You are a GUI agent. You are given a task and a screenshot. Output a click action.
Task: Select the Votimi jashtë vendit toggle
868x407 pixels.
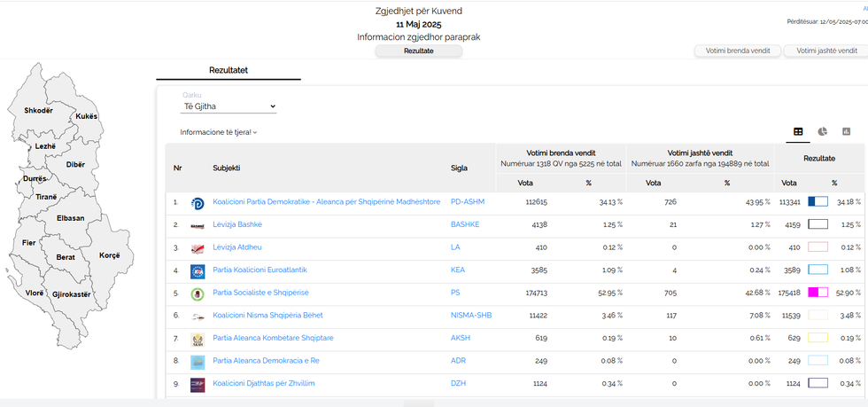pos(825,51)
